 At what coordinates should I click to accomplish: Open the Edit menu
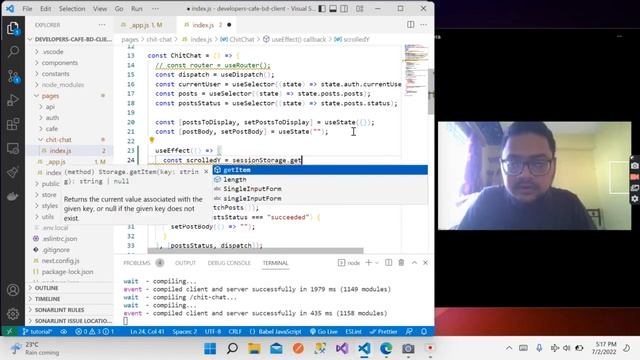coord(46,9)
